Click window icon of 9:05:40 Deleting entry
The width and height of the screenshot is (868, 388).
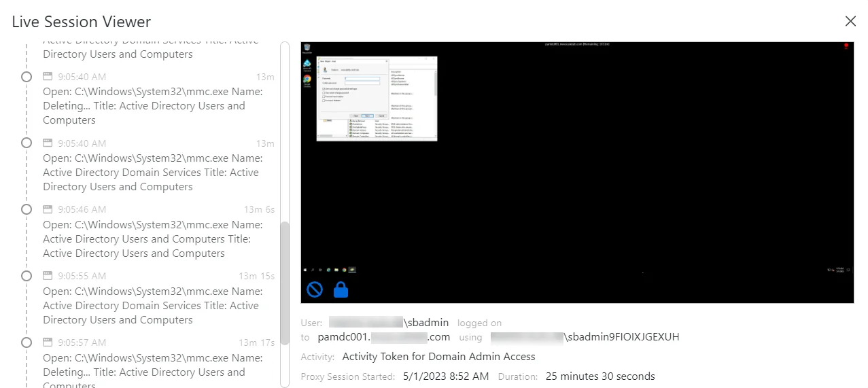point(48,76)
